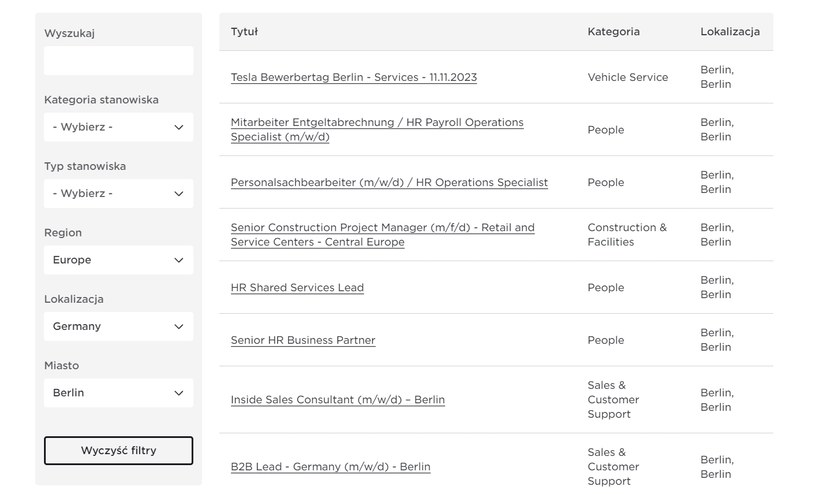This screenshot has height=494, width=815.
Task: Open the Kategoria stanowiska dropdown
Action: (x=119, y=127)
